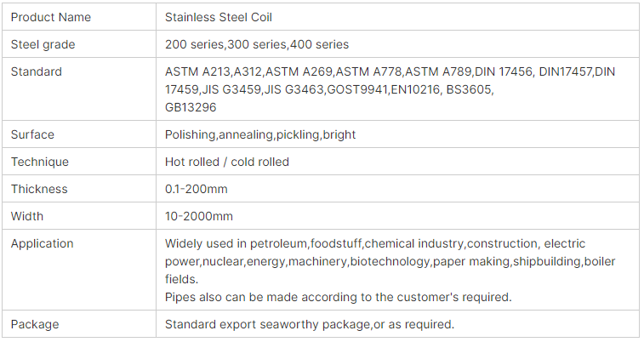Click the Hot rolled / cold rolled value

pos(226,162)
